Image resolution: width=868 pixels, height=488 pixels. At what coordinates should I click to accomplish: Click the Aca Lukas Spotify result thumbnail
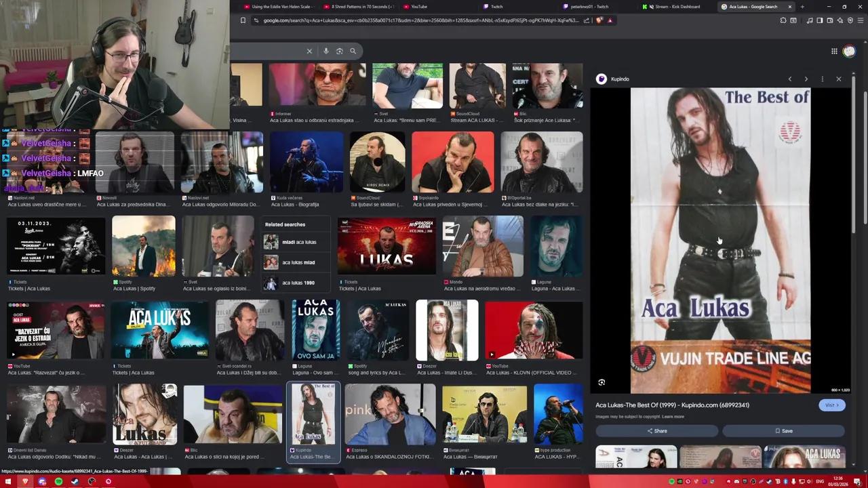(x=143, y=245)
